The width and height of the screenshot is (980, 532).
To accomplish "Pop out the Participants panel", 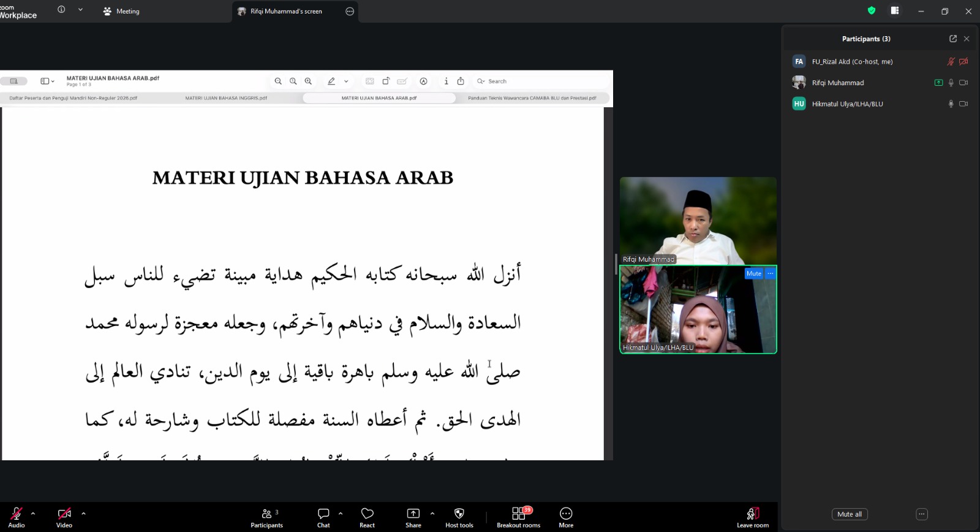I will coord(953,39).
